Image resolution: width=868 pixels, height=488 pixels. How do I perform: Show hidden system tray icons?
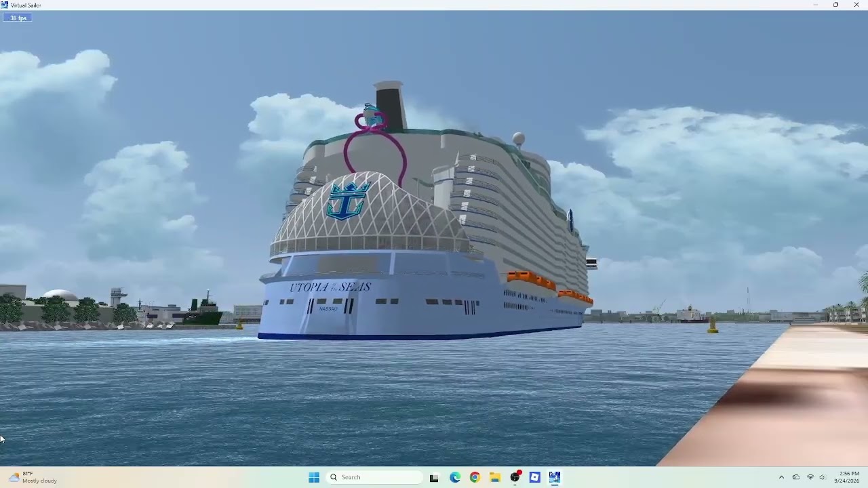click(x=781, y=477)
